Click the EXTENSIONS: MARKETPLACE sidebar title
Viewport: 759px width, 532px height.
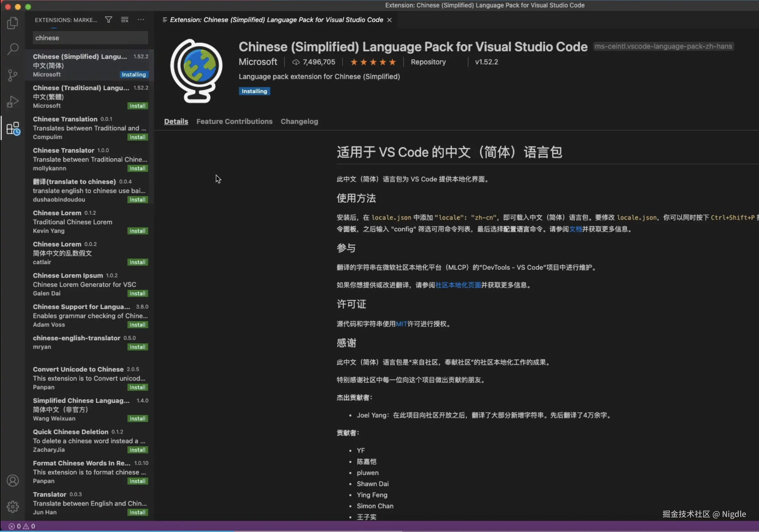(x=66, y=20)
